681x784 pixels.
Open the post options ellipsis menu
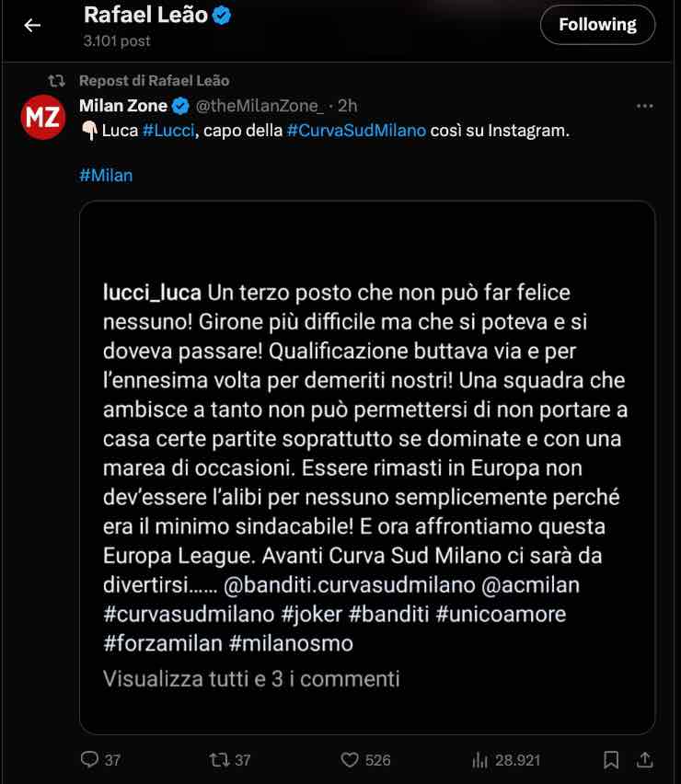coord(641,105)
